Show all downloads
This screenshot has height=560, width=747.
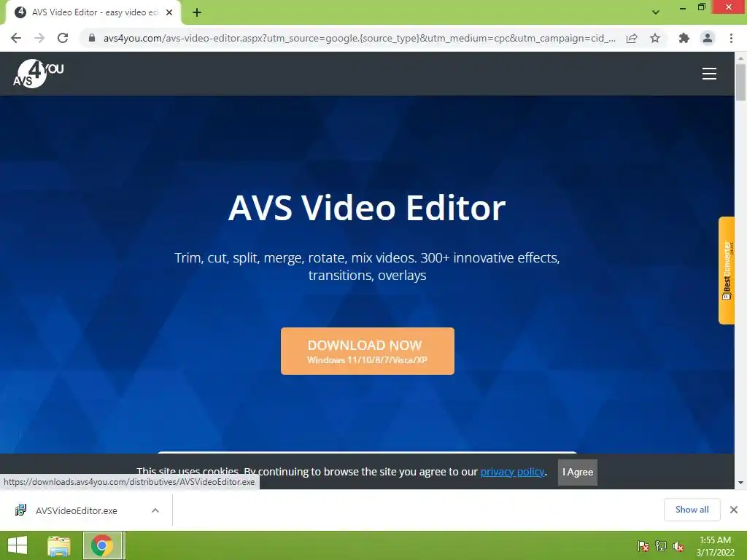[692, 510]
